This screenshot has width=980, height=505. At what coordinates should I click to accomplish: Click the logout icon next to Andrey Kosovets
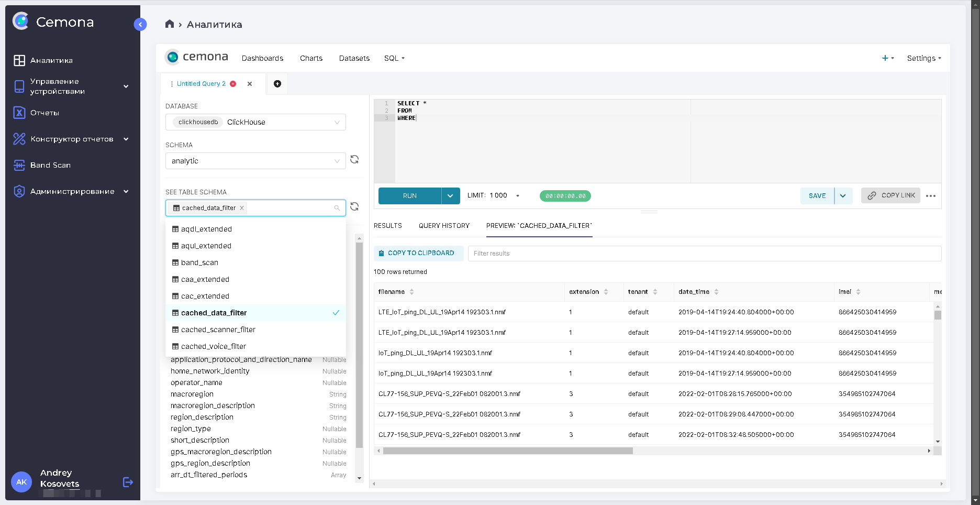tap(127, 481)
